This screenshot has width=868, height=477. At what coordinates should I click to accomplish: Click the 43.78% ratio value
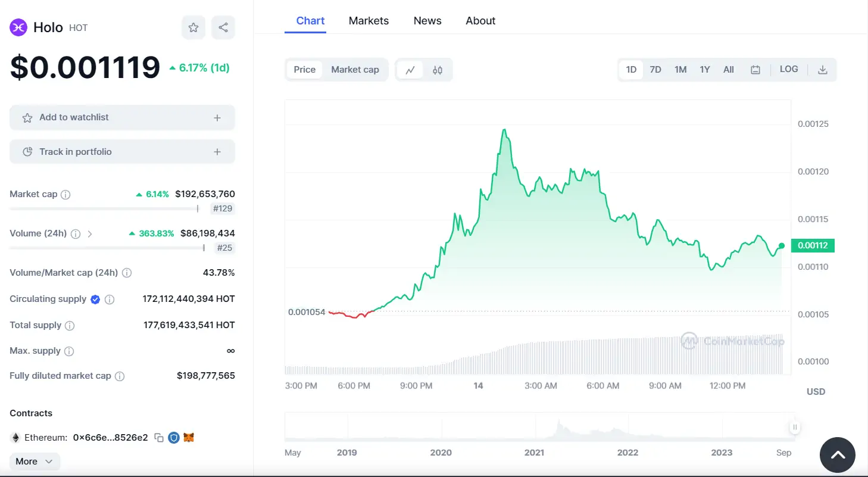(x=219, y=273)
